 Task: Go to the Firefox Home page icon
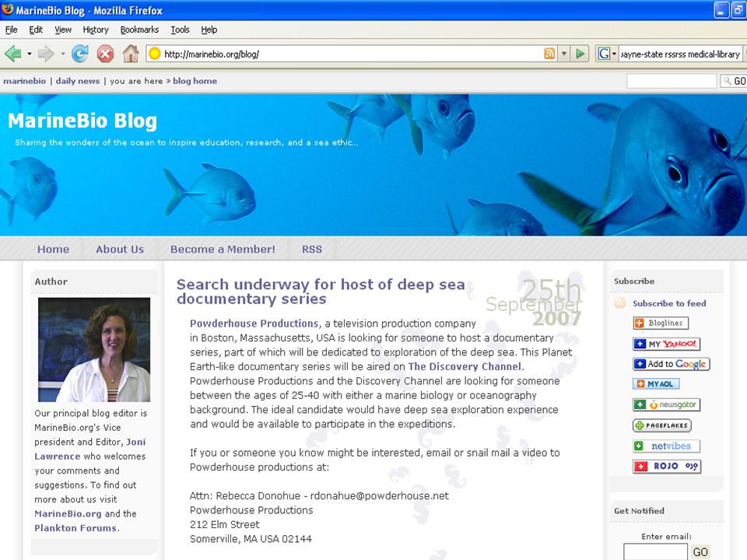pyautogui.click(x=131, y=54)
